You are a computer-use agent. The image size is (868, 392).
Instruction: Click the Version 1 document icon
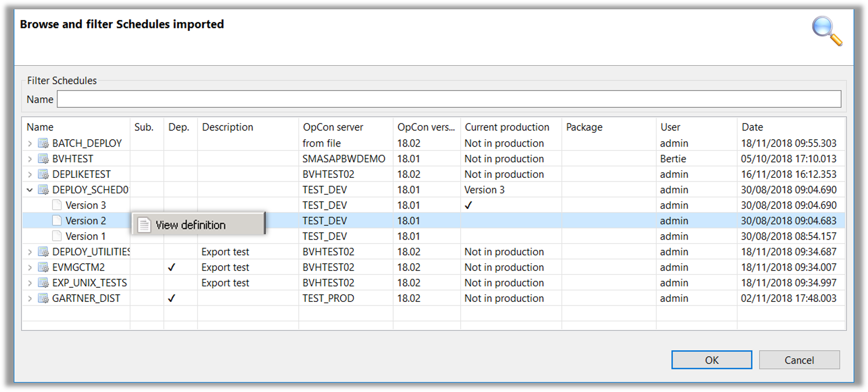pos(57,236)
